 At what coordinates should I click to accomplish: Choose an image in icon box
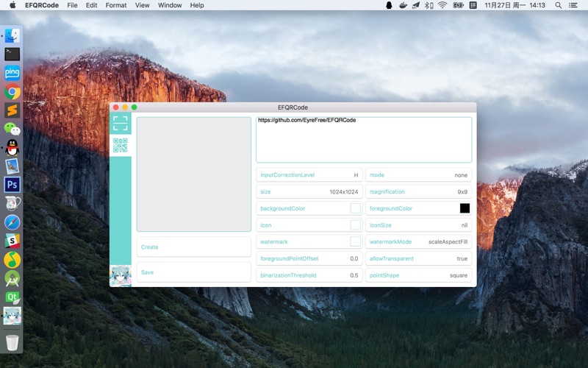(x=355, y=225)
